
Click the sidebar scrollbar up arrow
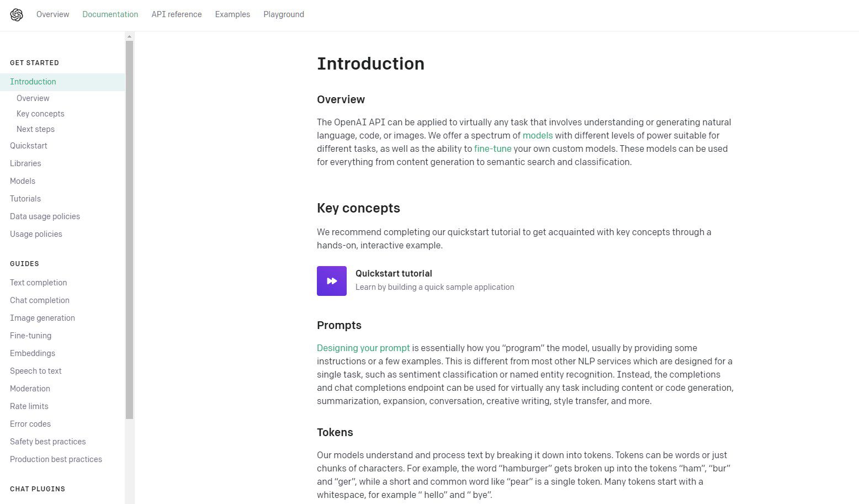click(130, 36)
